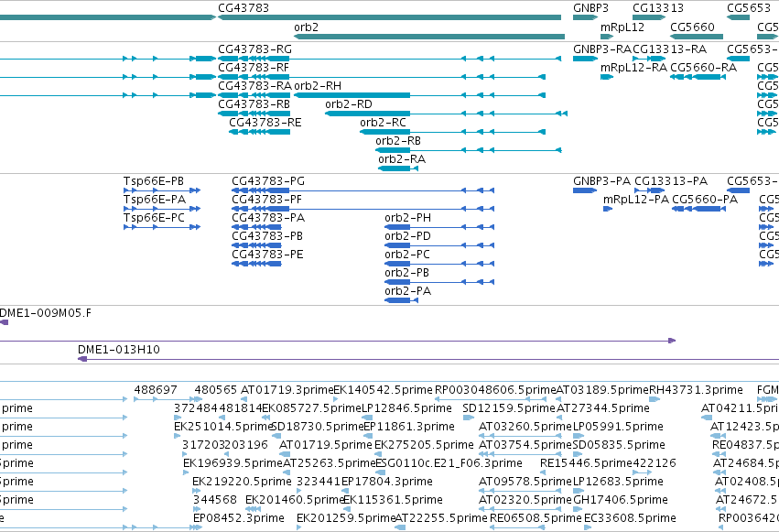Click protein CG5660-PA
This screenshot has width=779, height=532.
coord(705,200)
